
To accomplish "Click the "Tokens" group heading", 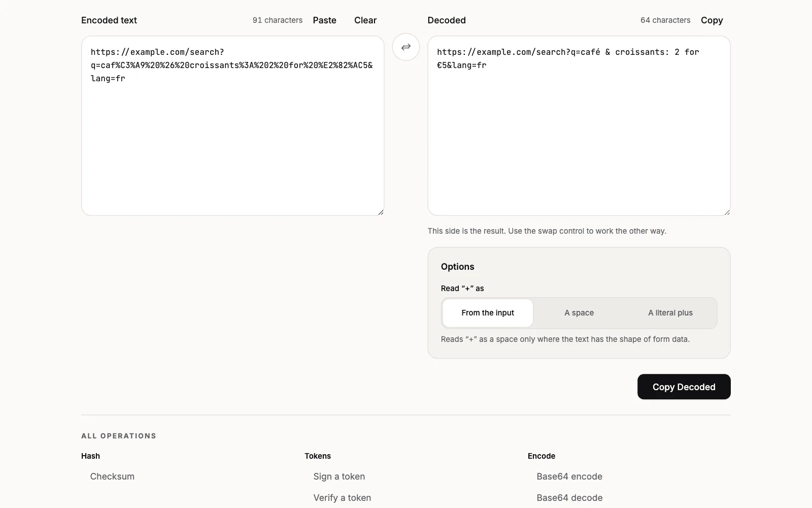I will point(318,456).
